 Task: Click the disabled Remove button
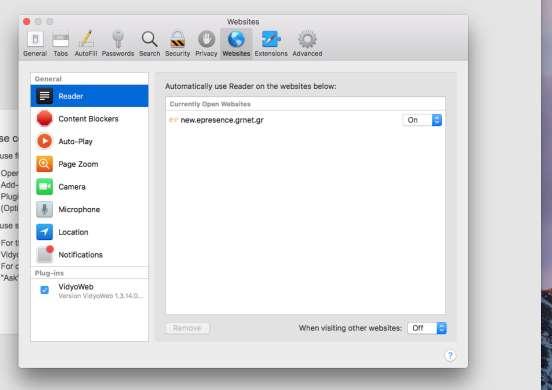click(187, 328)
